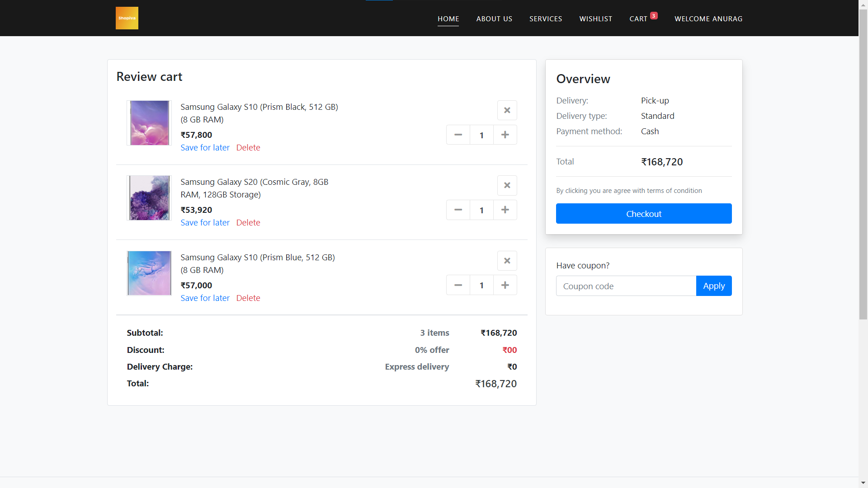Open the Cart menu with badge
The height and width of the screenshot is (488, 868).
click(638, 19)
